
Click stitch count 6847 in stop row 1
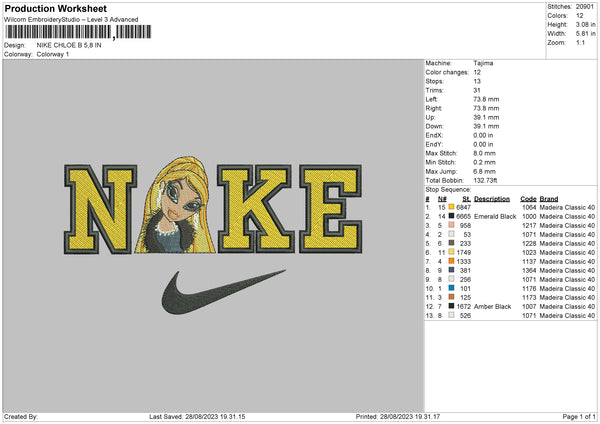coord(463,207)
